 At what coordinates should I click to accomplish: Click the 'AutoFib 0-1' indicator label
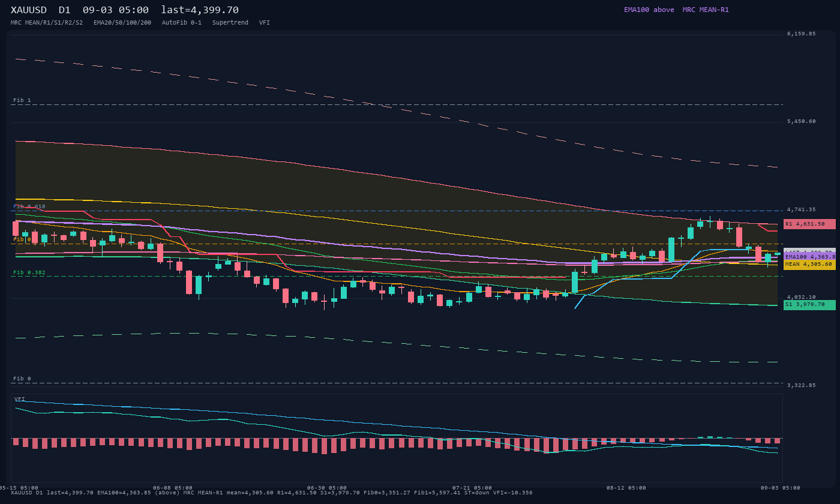(x=182, y=23)
